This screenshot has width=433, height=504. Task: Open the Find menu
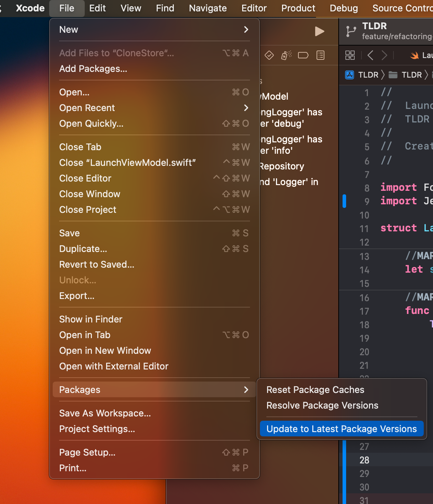(x=165, y=8)
